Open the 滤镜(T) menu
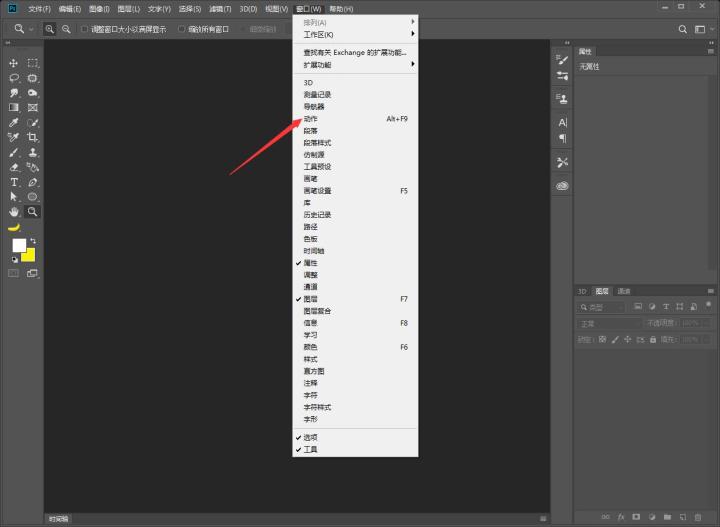 pos(220,9)
